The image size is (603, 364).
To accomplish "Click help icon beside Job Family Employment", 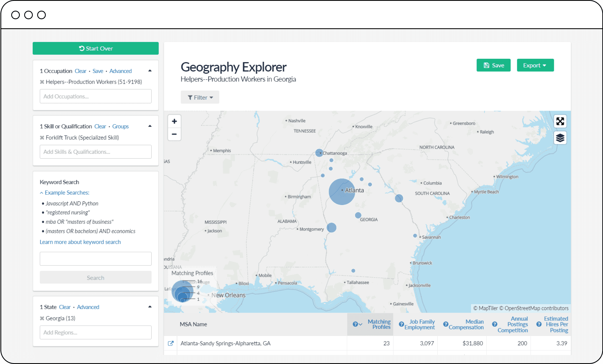I will click(x=401, y=324).
